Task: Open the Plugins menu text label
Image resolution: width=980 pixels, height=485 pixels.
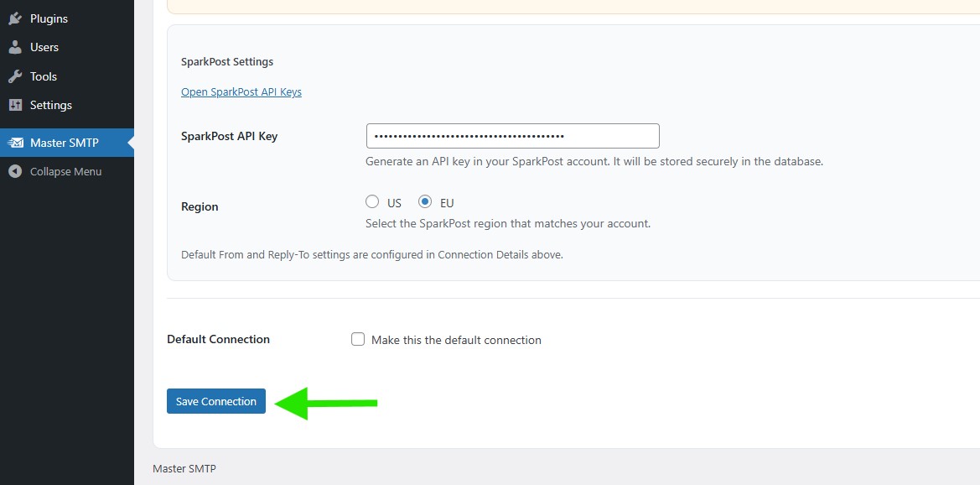Action: point(49,18)
